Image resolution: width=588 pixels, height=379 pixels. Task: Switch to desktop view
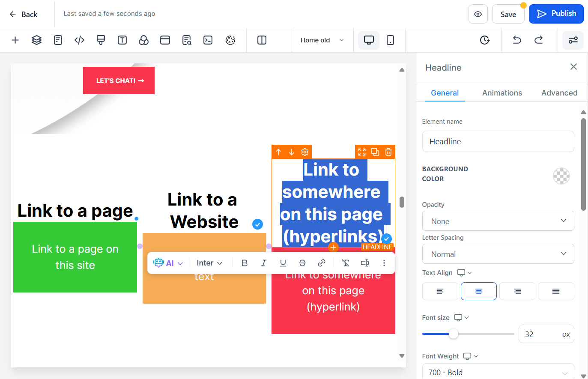tap(369, 40)
